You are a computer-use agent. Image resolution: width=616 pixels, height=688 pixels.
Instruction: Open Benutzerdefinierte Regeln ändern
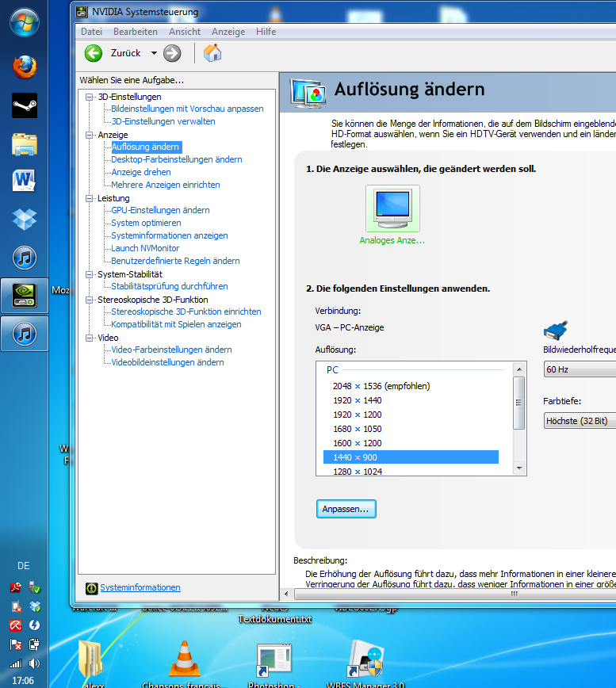pyautogui.click(x=175, y=261)
